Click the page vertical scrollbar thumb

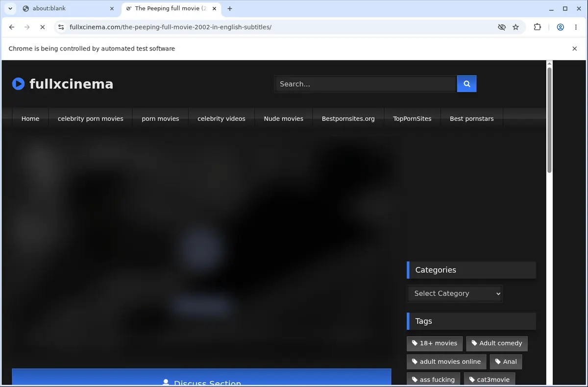[549, 120]
